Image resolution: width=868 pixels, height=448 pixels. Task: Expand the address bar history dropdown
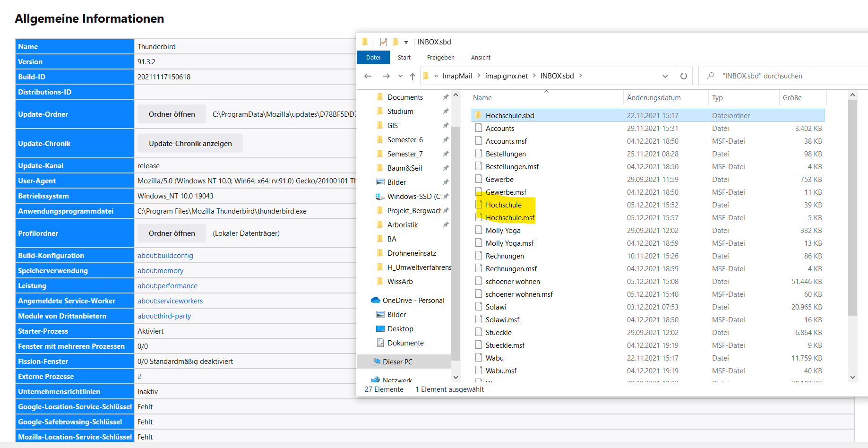click(665, 76)
